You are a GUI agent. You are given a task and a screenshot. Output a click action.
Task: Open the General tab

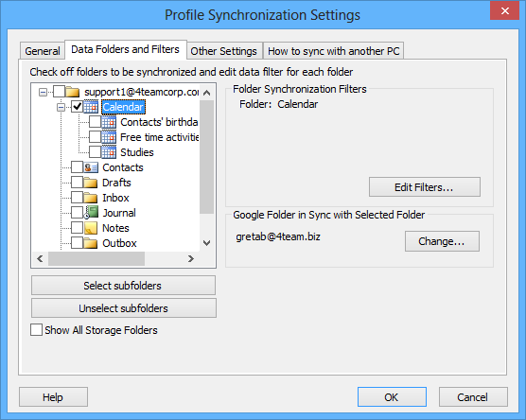coord(43,51)
